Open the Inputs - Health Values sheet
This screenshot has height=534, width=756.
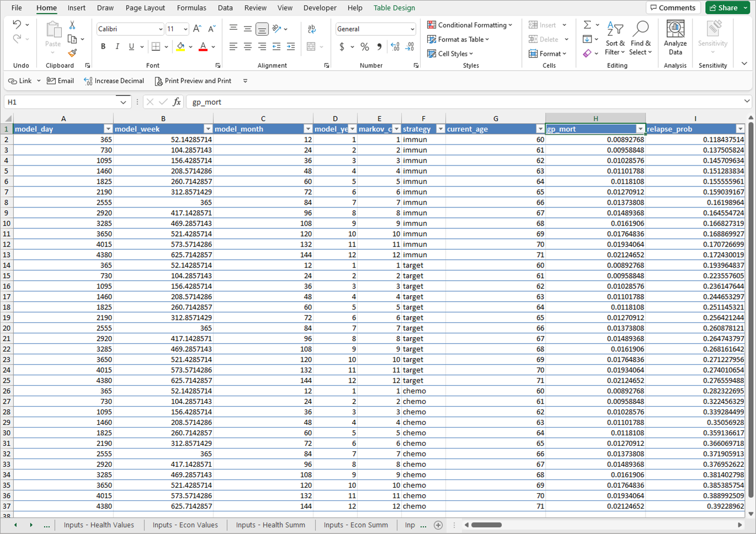pos(99,525)
